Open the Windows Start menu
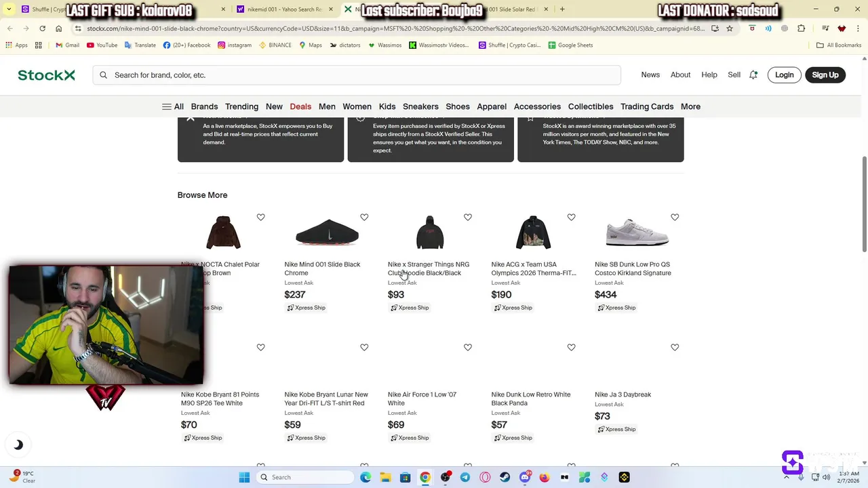The height and width of the screenshot is (488, 868). point(244,477)
